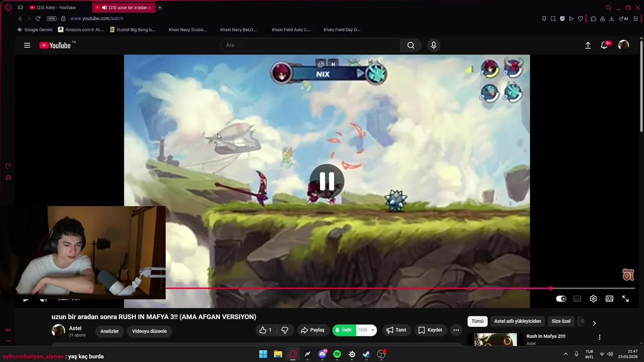
Task: Take a snapshot with Opera capture tool
Action: (x=553, y=19)
